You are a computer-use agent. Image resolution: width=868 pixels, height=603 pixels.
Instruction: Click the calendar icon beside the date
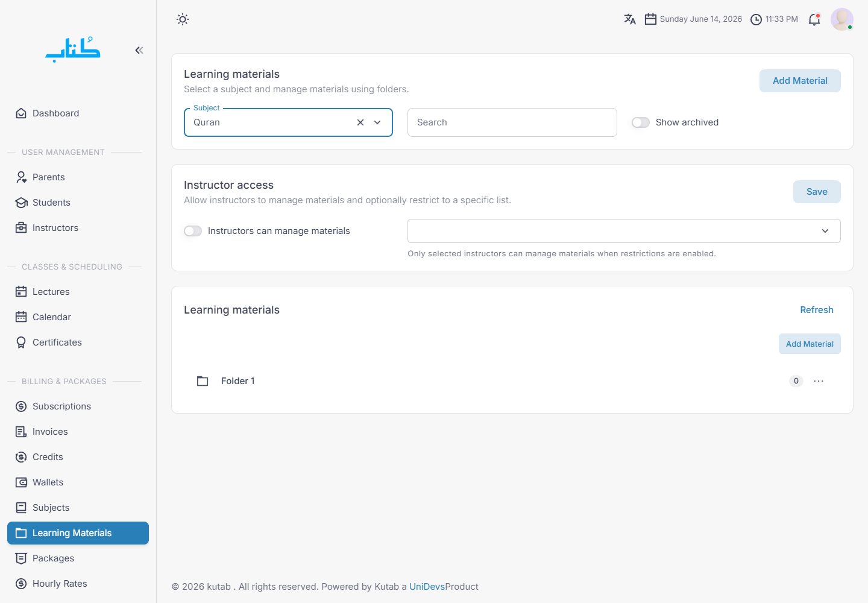coord(650,19)
